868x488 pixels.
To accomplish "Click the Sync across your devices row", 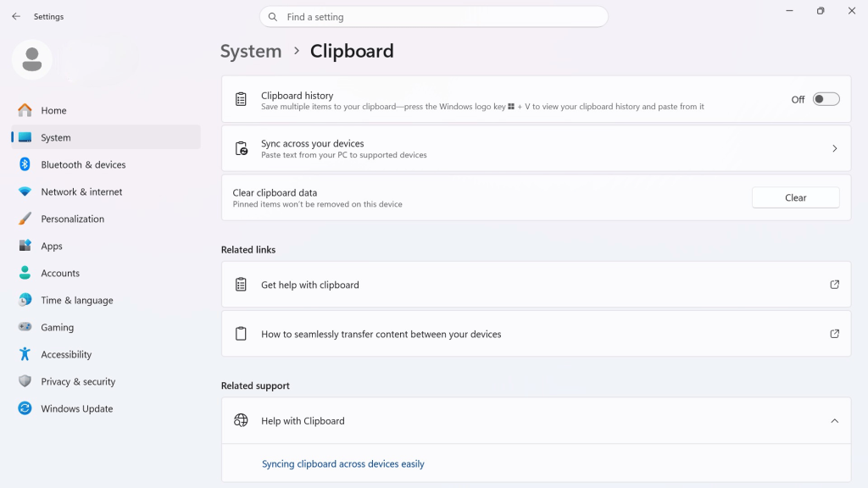I will coord(536,148).
